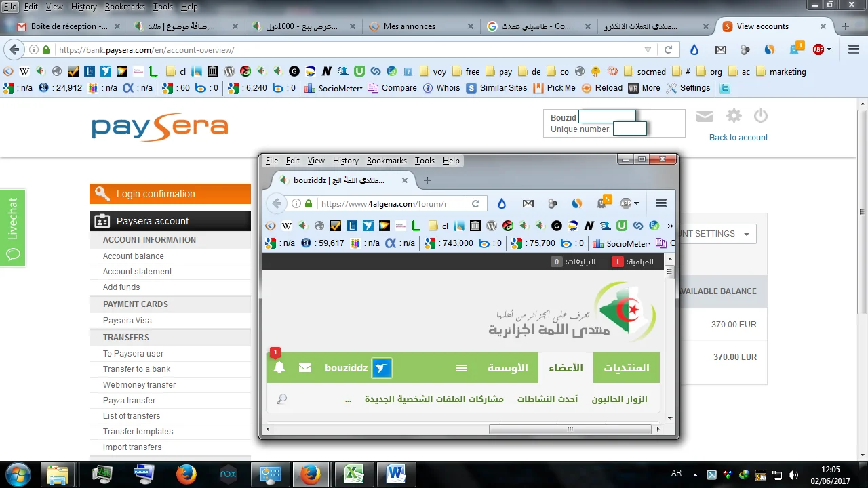
Task: Select Transfer to a bank option
Action: point(136,369)
